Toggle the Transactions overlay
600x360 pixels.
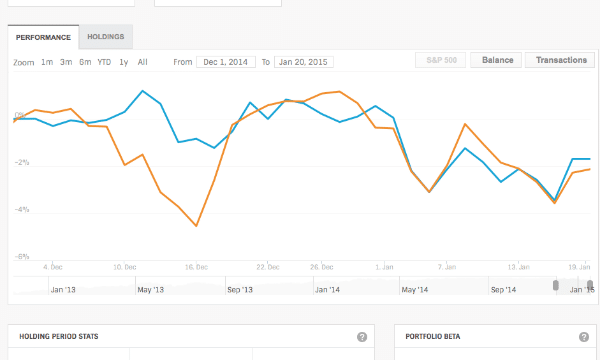pos(561,60)
